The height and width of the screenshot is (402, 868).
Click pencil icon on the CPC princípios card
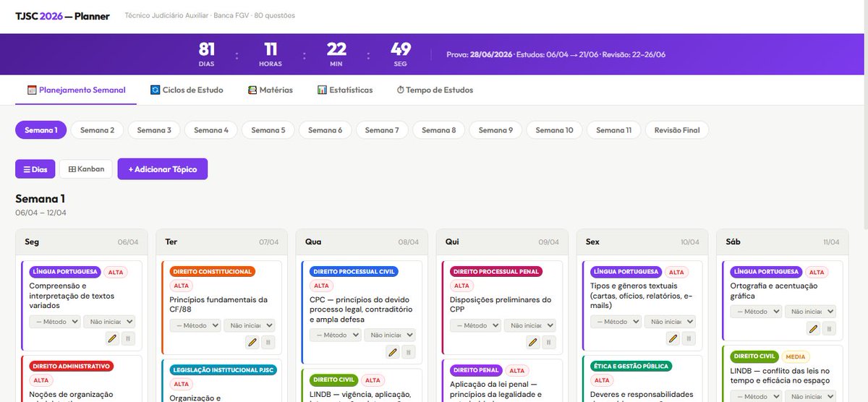click(x=393, y=352)
